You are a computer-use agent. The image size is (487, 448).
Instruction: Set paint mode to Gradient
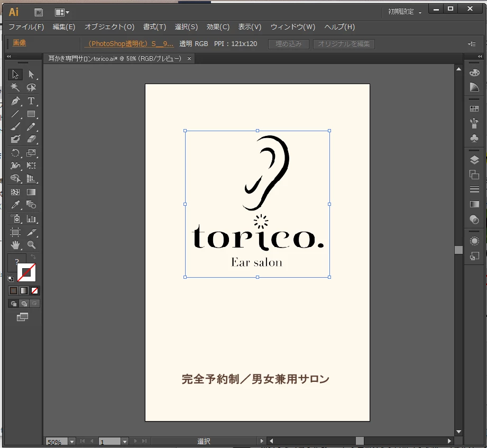[x=24, y=290]
